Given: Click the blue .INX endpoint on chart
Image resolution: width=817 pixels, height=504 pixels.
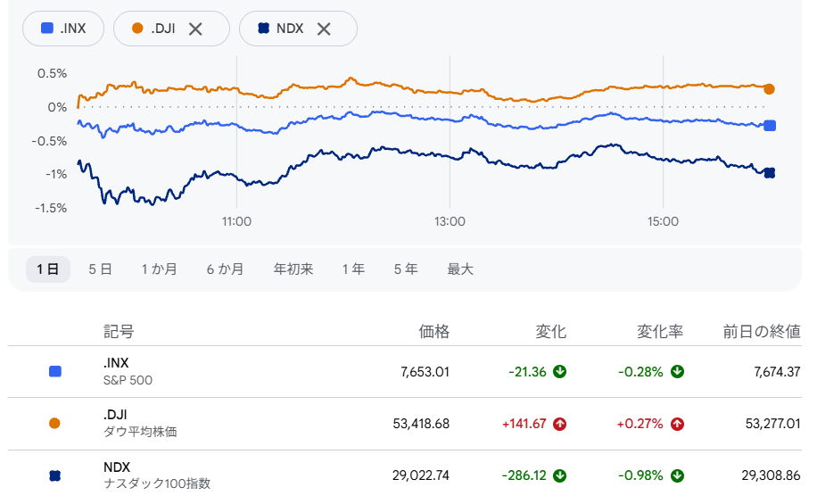Looking at the screenshot, I should 770,126.
